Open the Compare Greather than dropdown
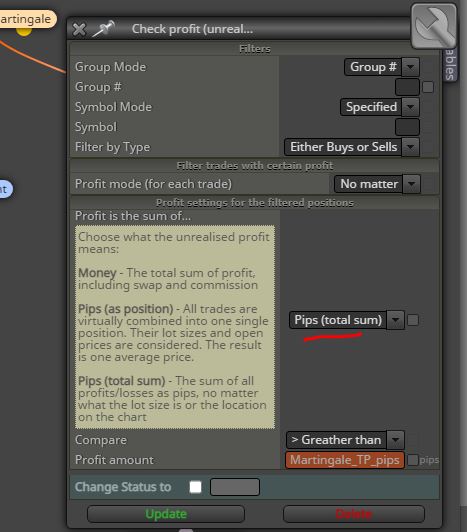Image resolution: width=467 pixels, height=532 pixels. [x=345, y=440]
